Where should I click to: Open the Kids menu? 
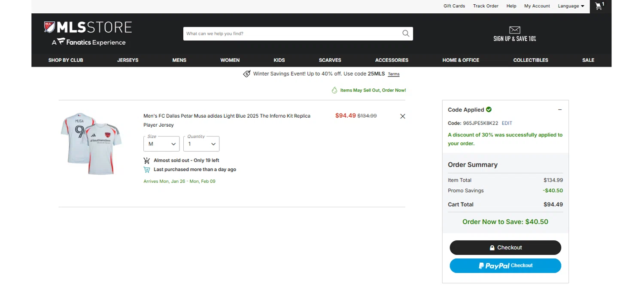(279, 60)
